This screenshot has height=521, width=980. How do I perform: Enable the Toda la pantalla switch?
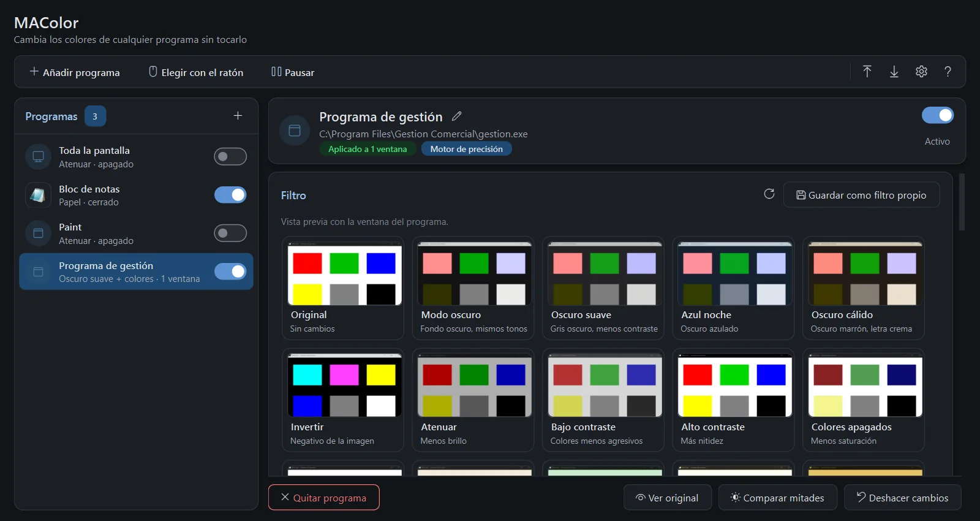[x=230, y=156]
